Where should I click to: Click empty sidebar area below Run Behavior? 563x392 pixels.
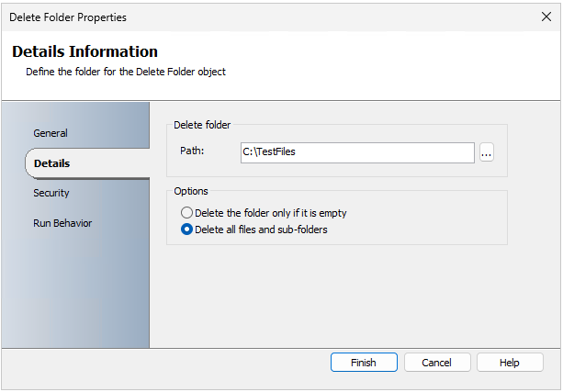(x=75, y=294)
